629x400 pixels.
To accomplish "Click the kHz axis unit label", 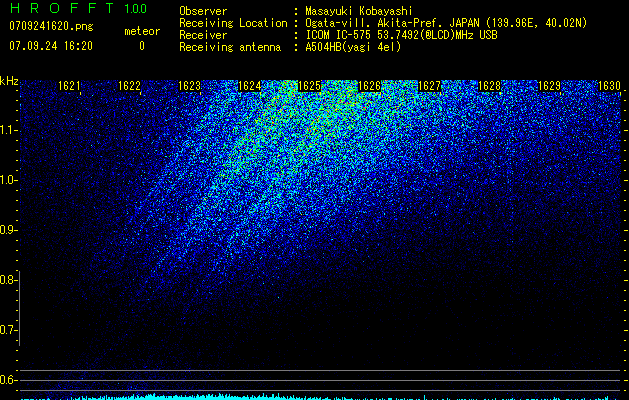I will pyautogui.click(x=9, y=81).
